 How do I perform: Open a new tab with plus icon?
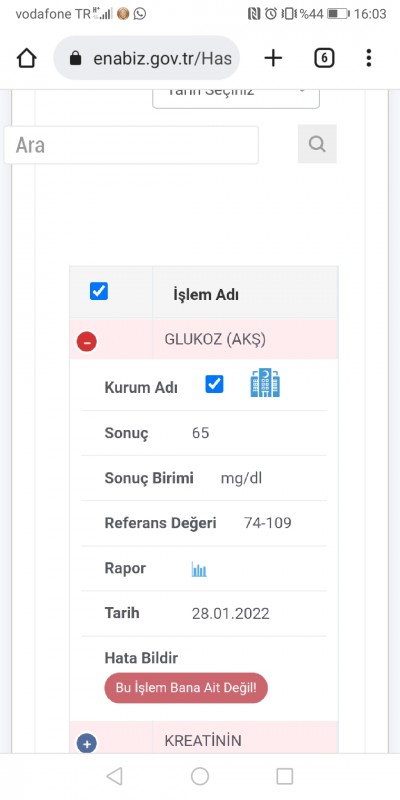pos(273,59)
